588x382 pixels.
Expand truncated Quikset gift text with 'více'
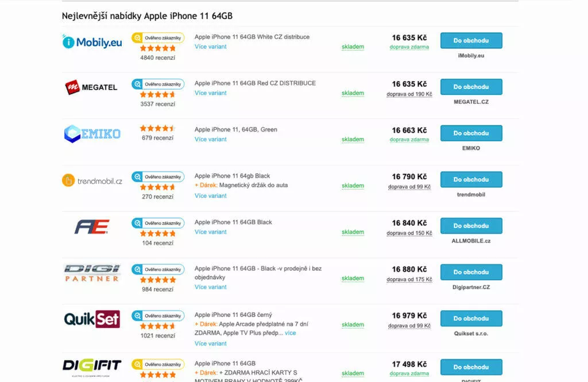[x=291, y=333]
